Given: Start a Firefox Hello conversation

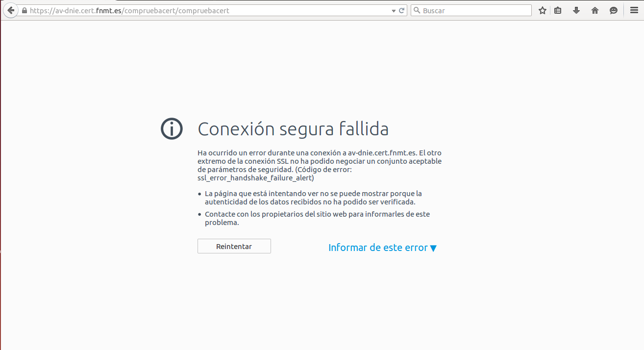Looking at the screenshot, I should (613, 10).
